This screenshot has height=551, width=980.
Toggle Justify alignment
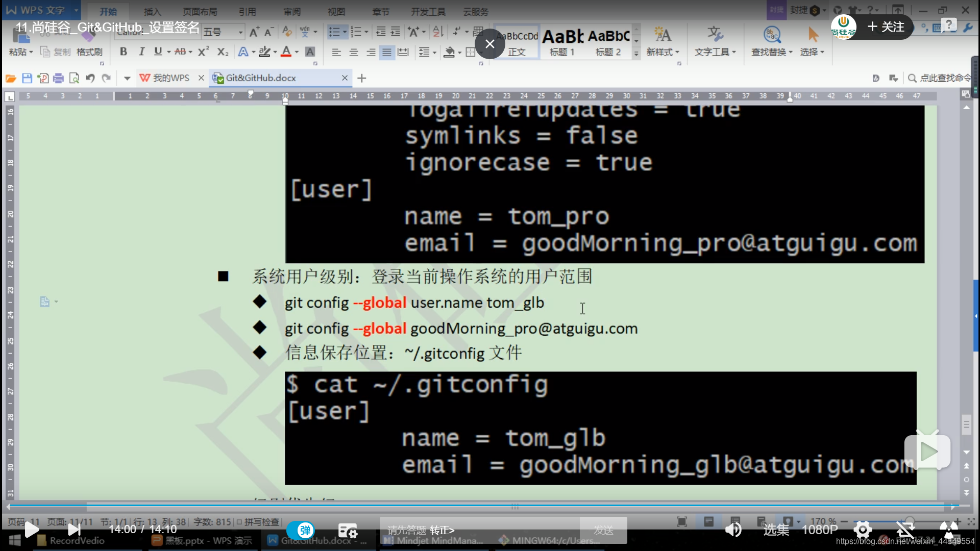click(x=387, y=52)
